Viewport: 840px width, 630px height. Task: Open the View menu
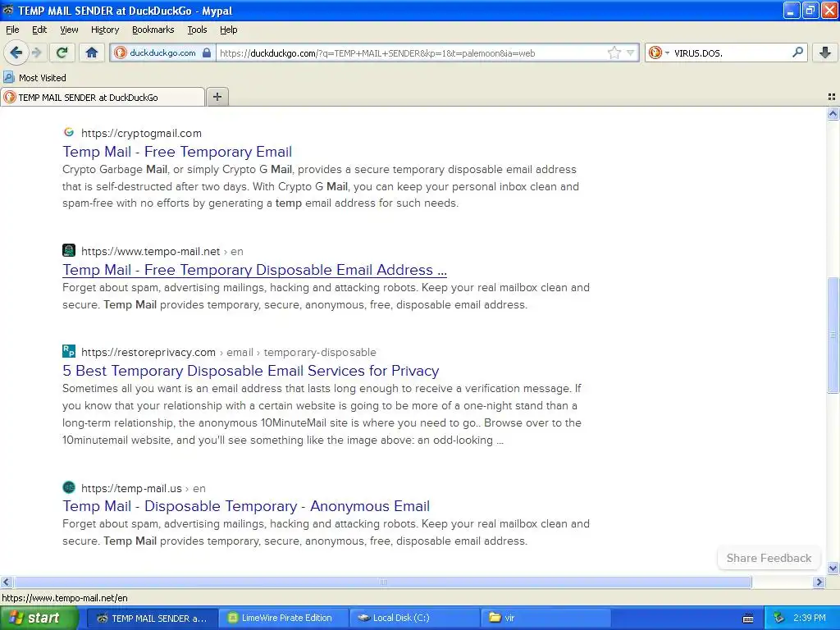coord(69,30)
